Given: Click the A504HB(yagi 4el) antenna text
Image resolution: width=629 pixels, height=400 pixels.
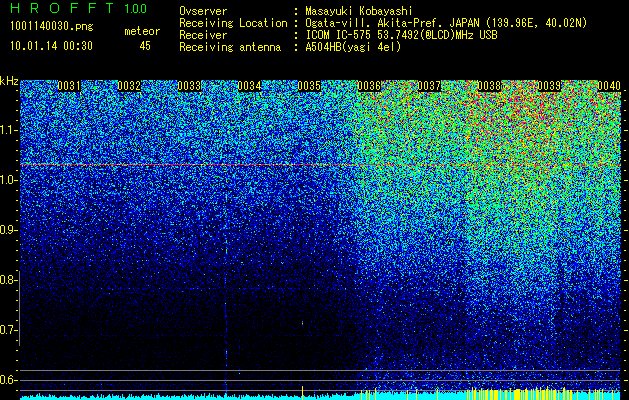Looking at the screenshot, I should 353,47.
